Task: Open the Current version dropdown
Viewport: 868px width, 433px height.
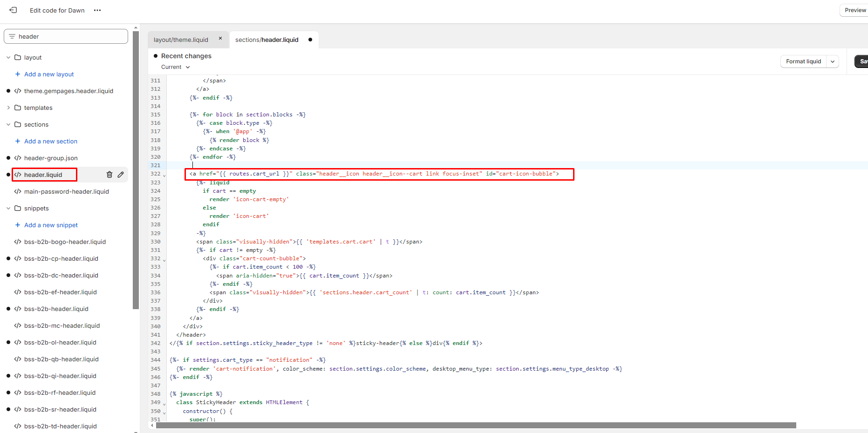Action: pyautogui.click(x=176, y=67)
